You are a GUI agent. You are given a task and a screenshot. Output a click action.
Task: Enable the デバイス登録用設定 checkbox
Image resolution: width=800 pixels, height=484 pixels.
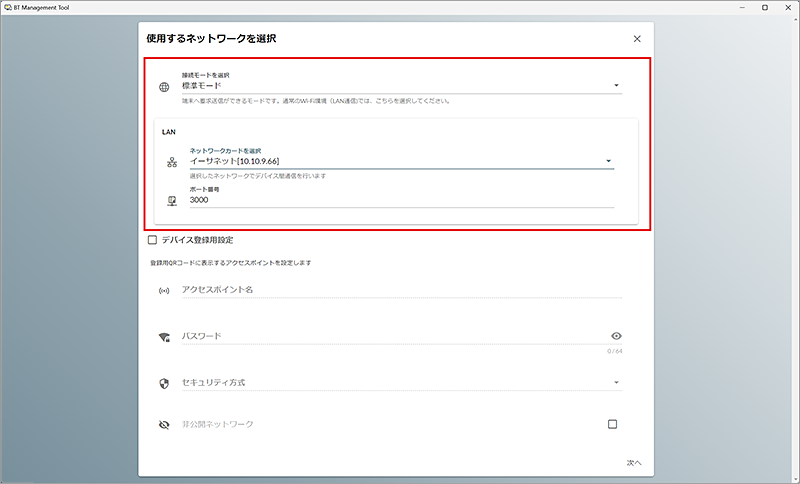coord(152,240)
